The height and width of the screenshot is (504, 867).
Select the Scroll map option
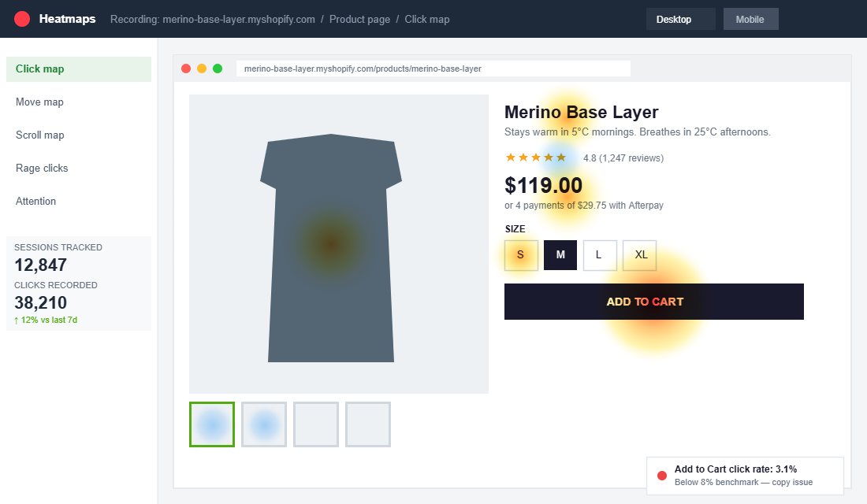click(40, 135)
